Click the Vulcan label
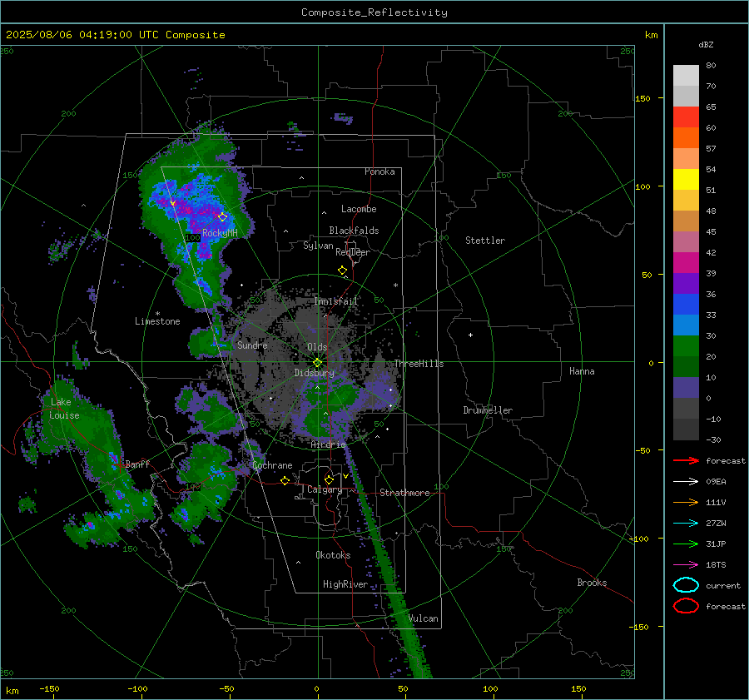The height and width of the screenshot is (700, 749). tap(424, 618)
